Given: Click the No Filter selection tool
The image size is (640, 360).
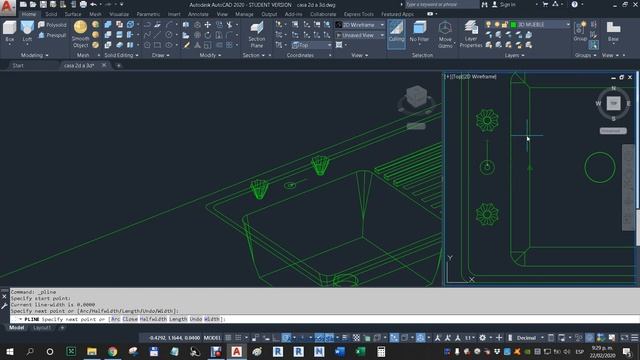Looking at the screenshot, I should [x=419, y=32].
